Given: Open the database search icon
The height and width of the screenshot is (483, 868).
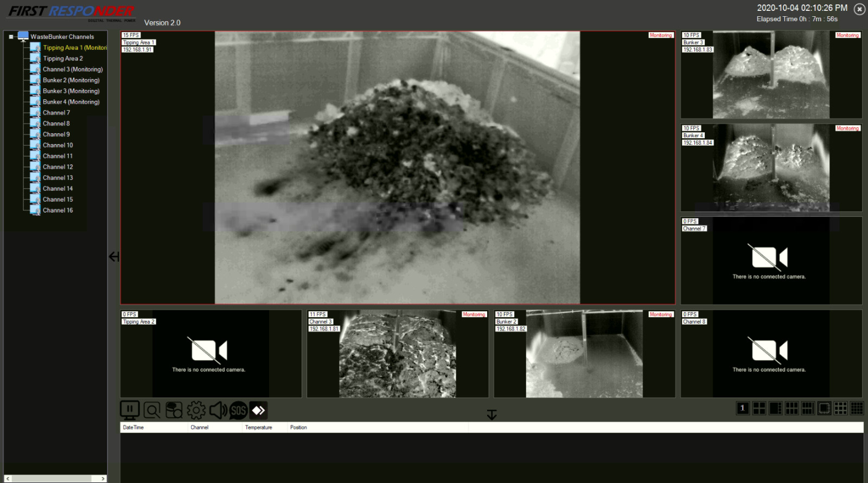Looking at the screenshot, I should (x=174, y=410).
